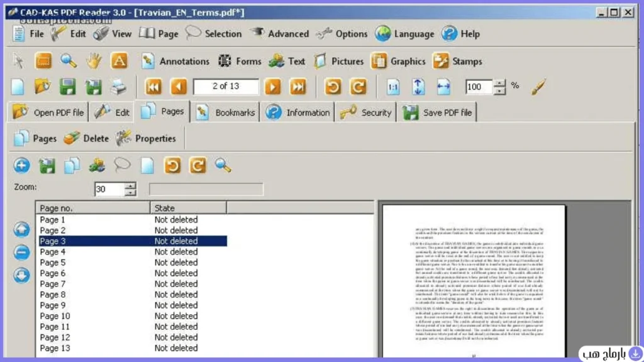Open the Advanced menu

pos(279,34)
